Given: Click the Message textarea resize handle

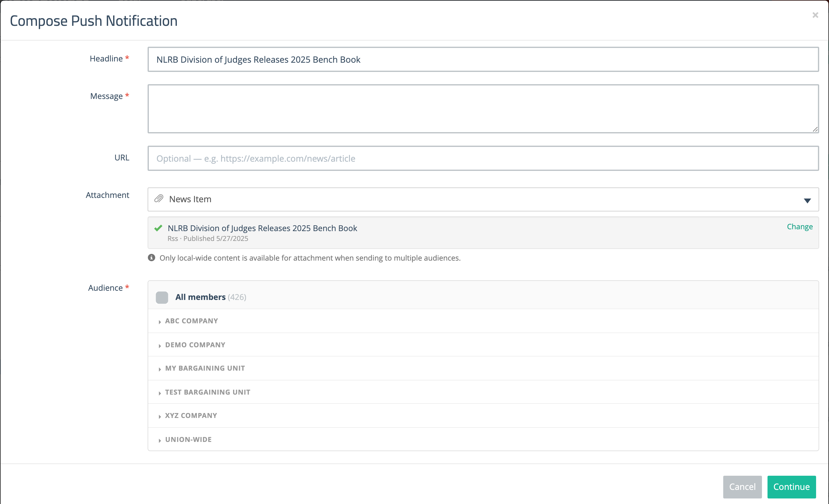Looking at the screenshot, I should click(x=815, y=129).
